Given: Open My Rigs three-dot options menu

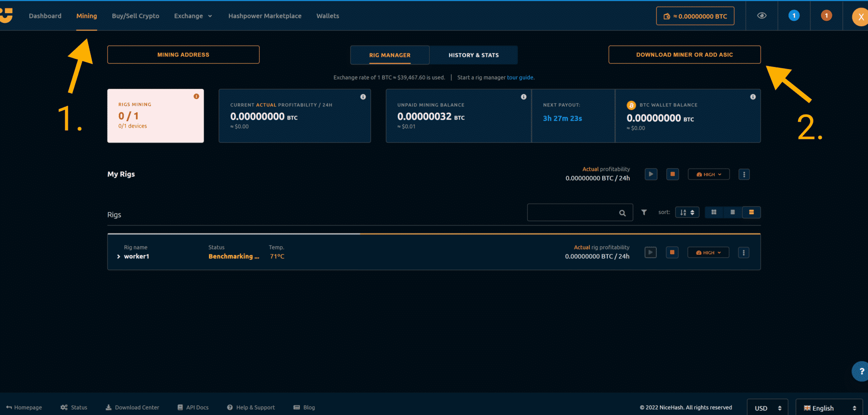Looking at the screenshot, I should (744, 174).
